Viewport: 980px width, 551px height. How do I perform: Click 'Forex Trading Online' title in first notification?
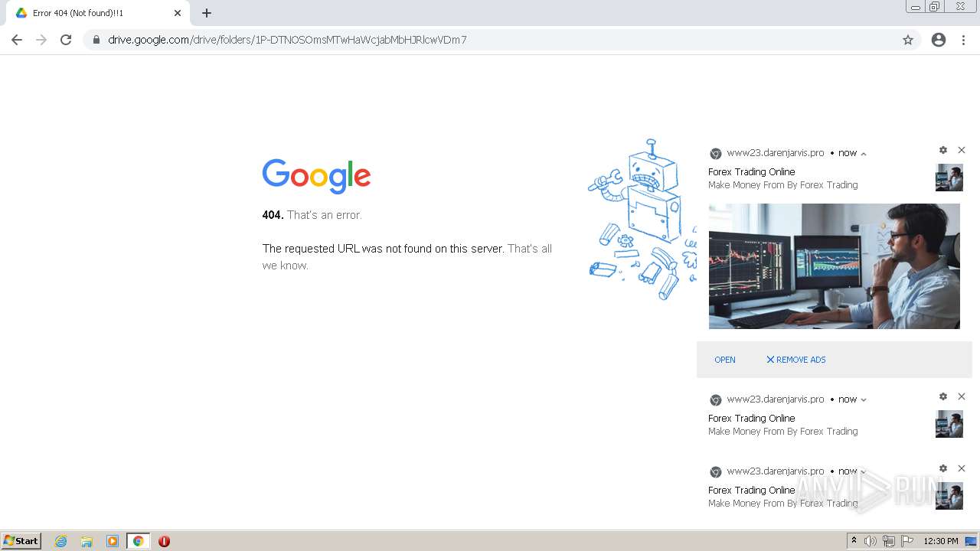click(x=752, y=172)
